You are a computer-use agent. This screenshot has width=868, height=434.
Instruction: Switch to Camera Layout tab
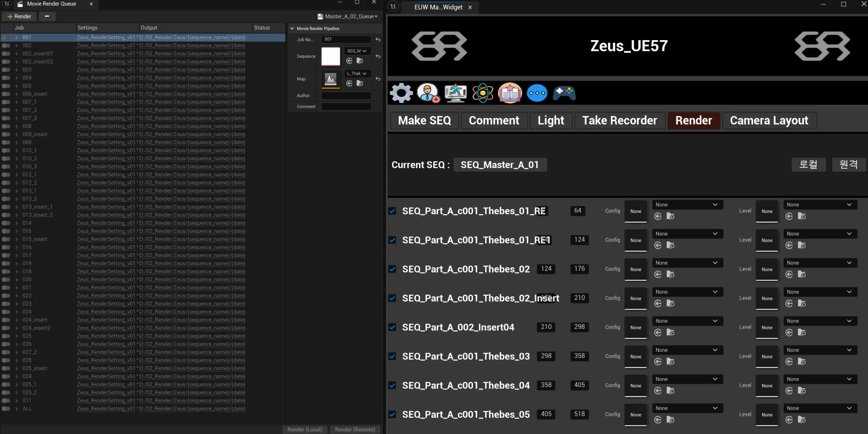point(769,121)
